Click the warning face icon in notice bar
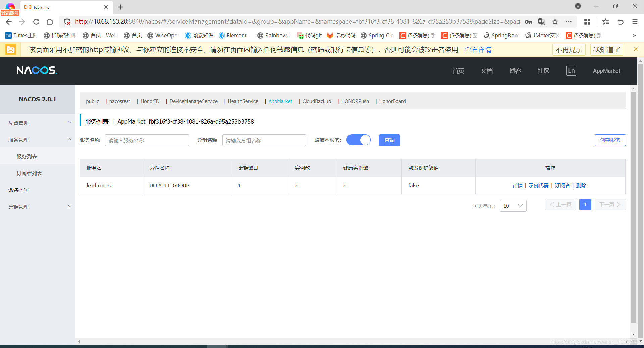The height and width of the screenshot is (348, 644). tap(11, 50)
